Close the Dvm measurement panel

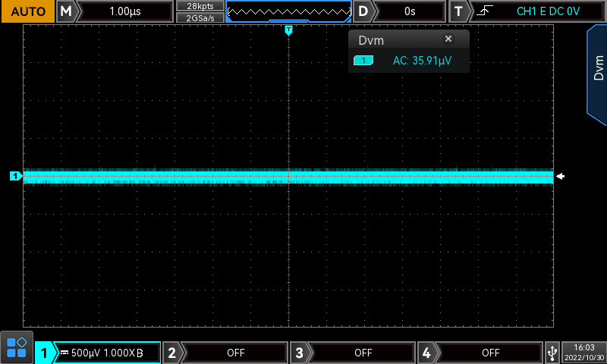pos(448,39)
